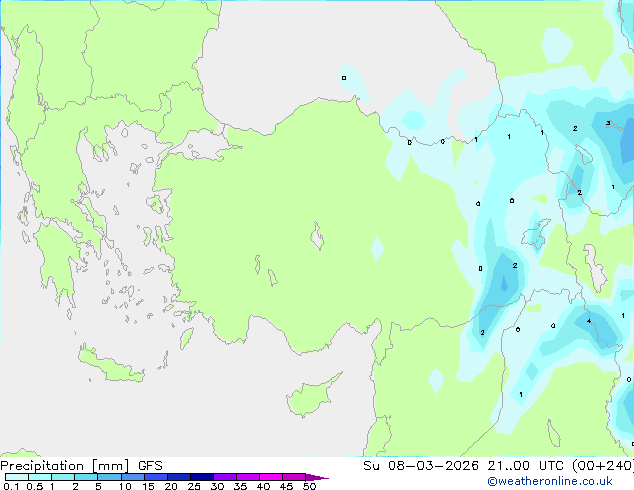The width and height of the screenshot is (634, 490).
Task: Click the "21..00 UTC" time text
Action: 528,466
